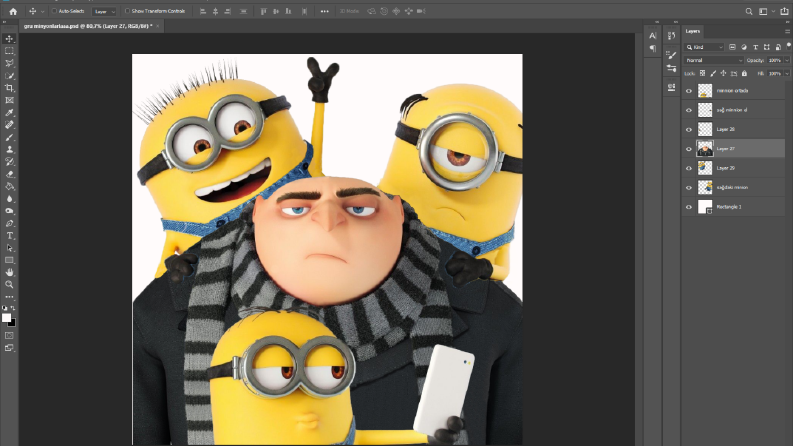Align left edges in options bar
The height and width of the screenshot is (446, 793).
point(203,11)
